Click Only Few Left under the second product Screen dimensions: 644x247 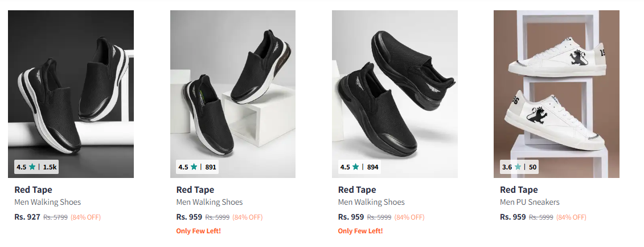pos(199,231)
